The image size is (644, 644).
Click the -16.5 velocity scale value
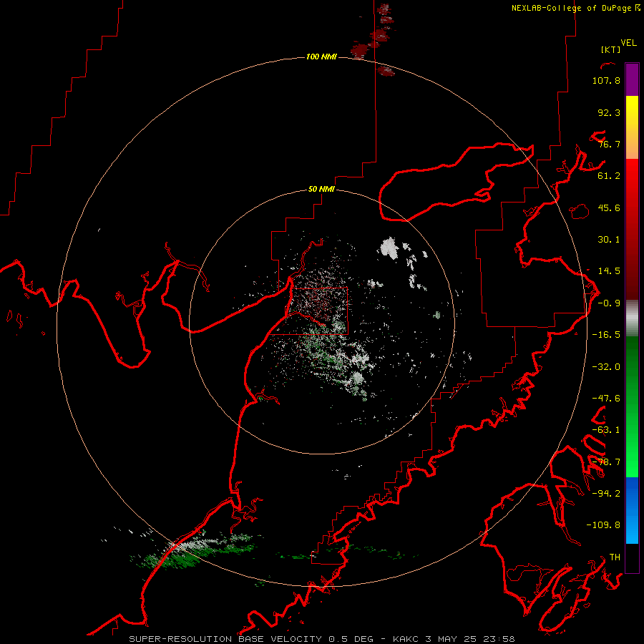click(606, 335)
